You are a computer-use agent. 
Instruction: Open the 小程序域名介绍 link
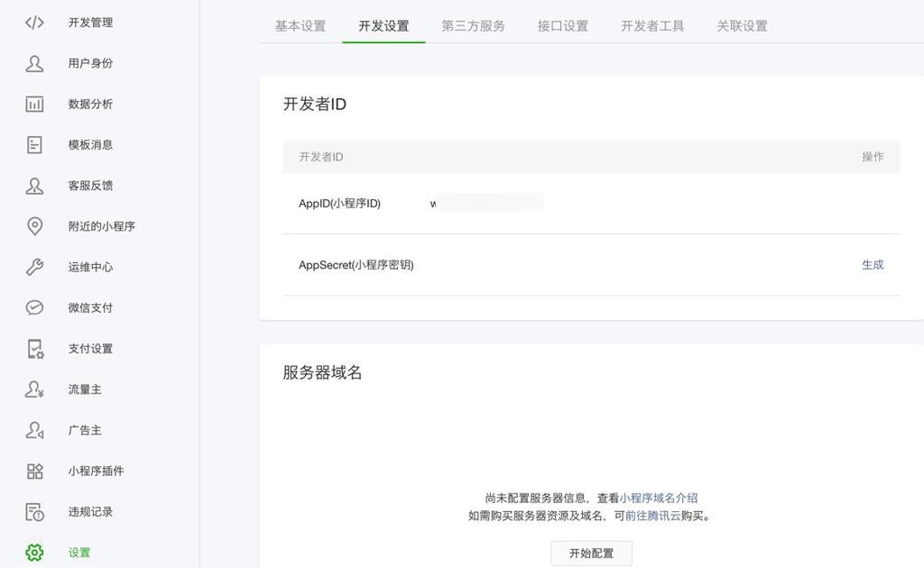tap(659, 498)
